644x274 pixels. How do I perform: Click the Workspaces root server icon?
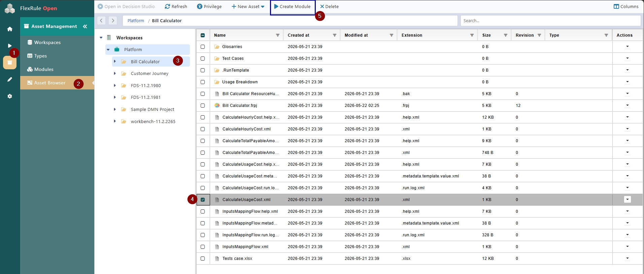click(109, 38)
